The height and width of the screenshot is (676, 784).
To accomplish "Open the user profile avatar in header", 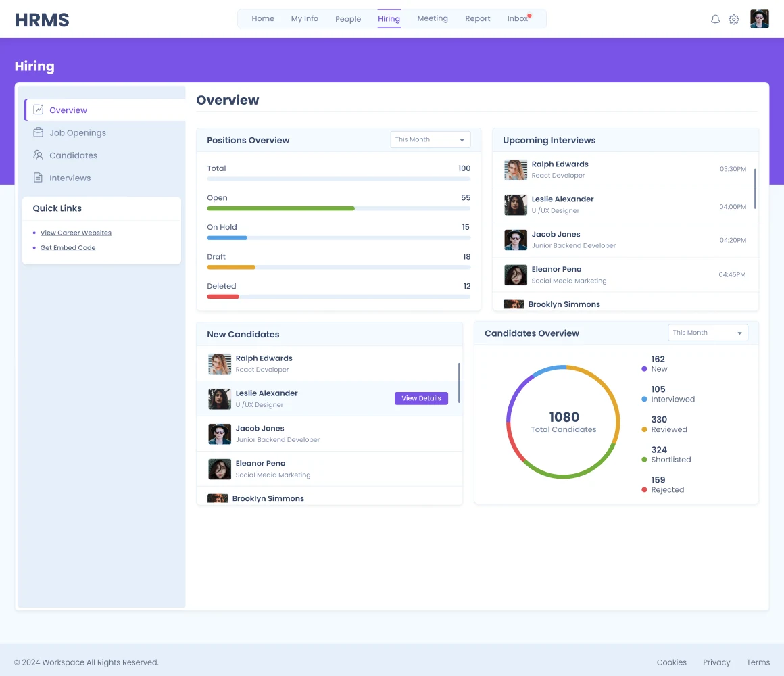I will [759, 19].
